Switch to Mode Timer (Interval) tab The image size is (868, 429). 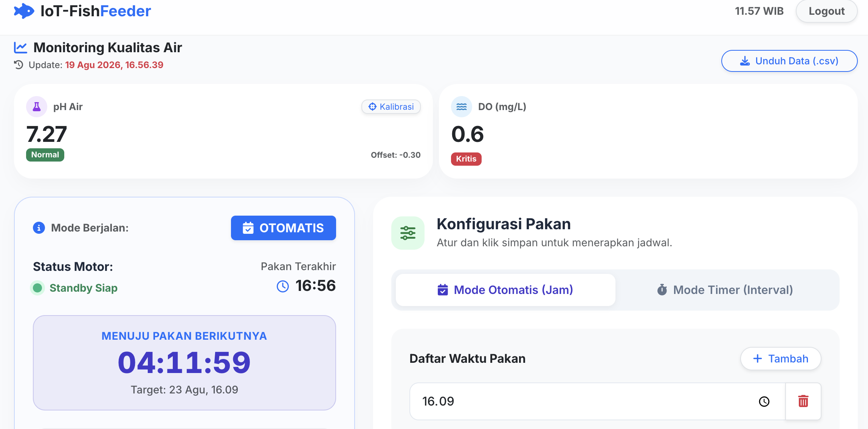(725, 290)
